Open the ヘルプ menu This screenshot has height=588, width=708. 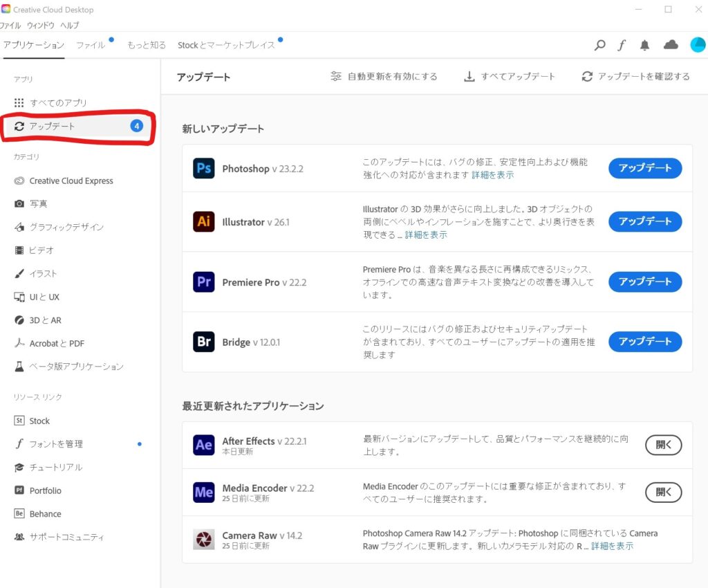click(x=70, y=26)
